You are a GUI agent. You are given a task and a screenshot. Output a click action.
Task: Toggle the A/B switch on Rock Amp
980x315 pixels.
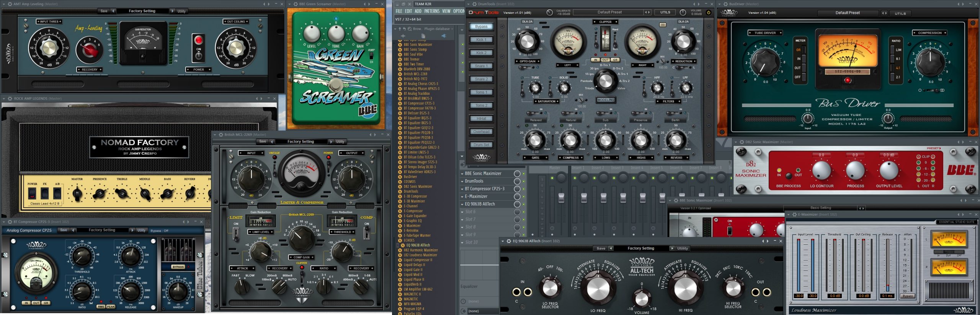pyautogui.click(x=57, y=193)
